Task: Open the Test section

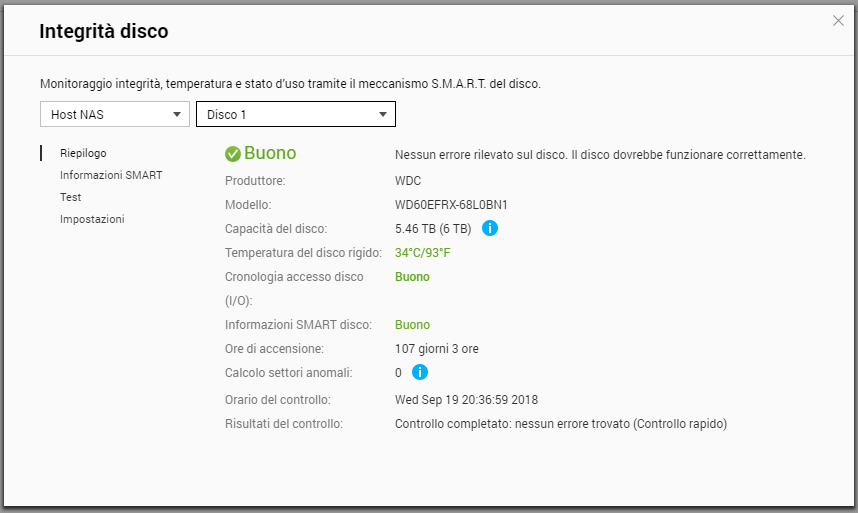Action: click(x=71, y=197)
